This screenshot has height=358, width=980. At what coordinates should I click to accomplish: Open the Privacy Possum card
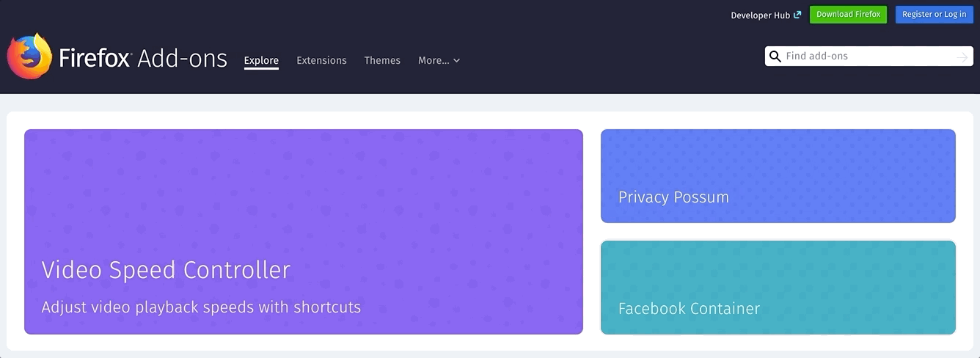pos(778,176)
